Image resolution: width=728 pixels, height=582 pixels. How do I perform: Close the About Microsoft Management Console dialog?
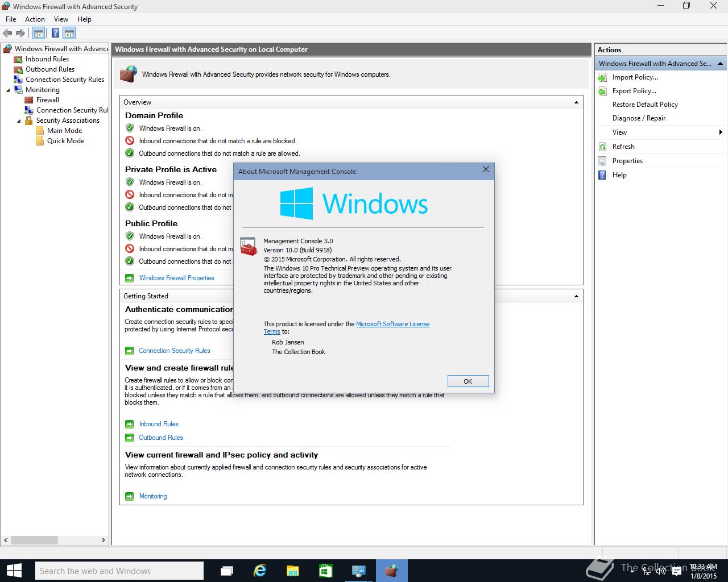pos(486,169)
